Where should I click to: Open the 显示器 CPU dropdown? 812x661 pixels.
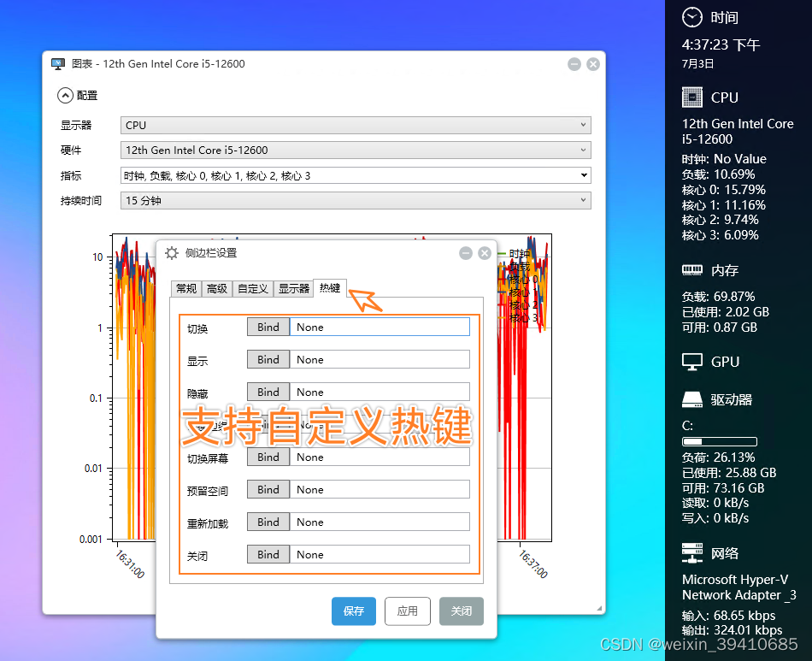coord(356,125)
